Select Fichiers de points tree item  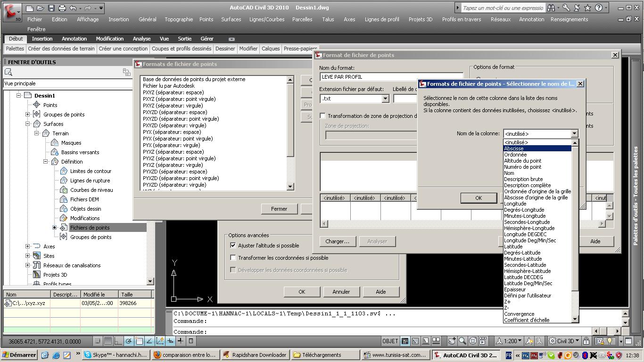tap(90, 228)
